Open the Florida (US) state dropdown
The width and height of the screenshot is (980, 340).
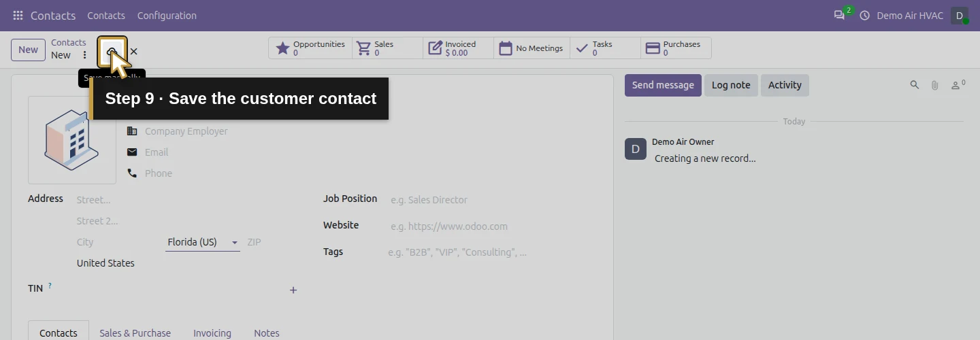click(203, 242)
